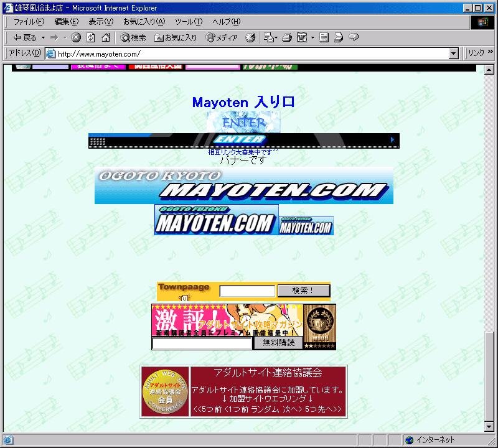
Task: Click the page icon in address bar
Action: 51,54
